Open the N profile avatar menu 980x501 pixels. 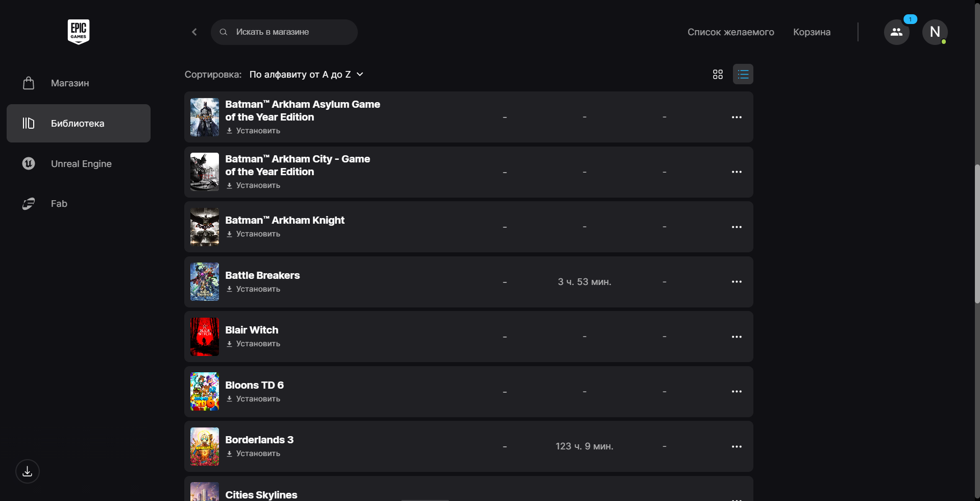point(935,32)
